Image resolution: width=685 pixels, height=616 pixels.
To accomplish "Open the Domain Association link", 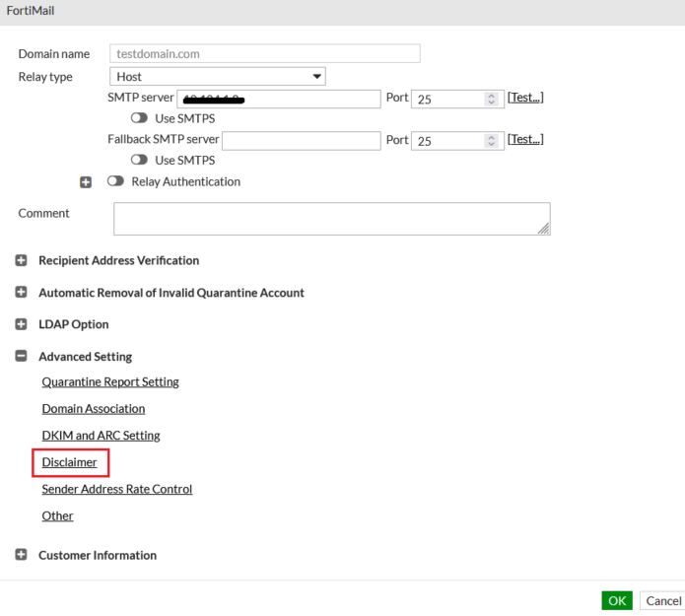I will coord(93,408).
